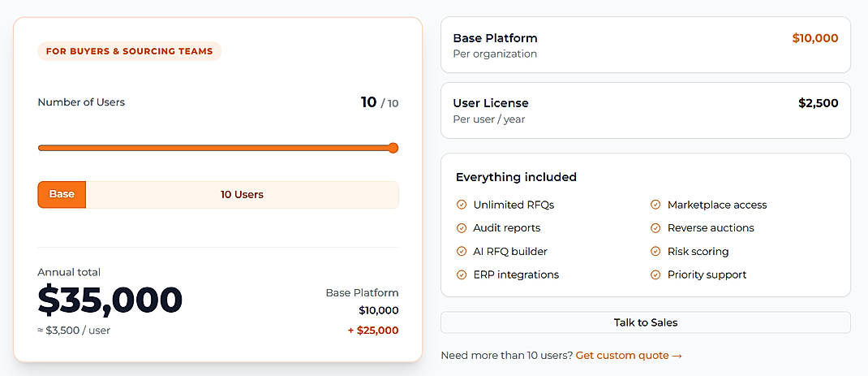Click the check icon beside Reverse auctions
Image resolution: width=868 pixels, height=376 pixels.
point(655,228)
